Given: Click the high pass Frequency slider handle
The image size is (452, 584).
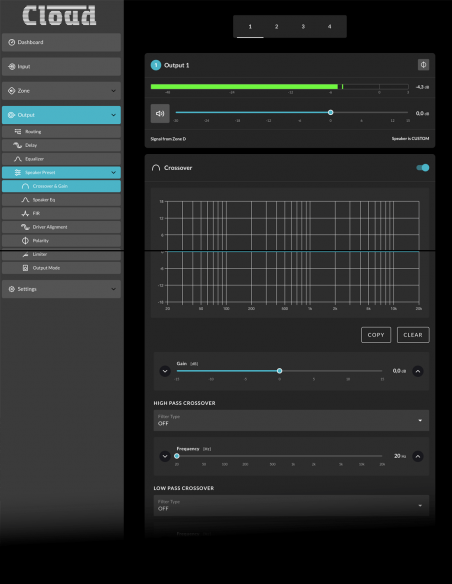Looking at the screenshot, I should pyautogui.click(x=177, y=456).
